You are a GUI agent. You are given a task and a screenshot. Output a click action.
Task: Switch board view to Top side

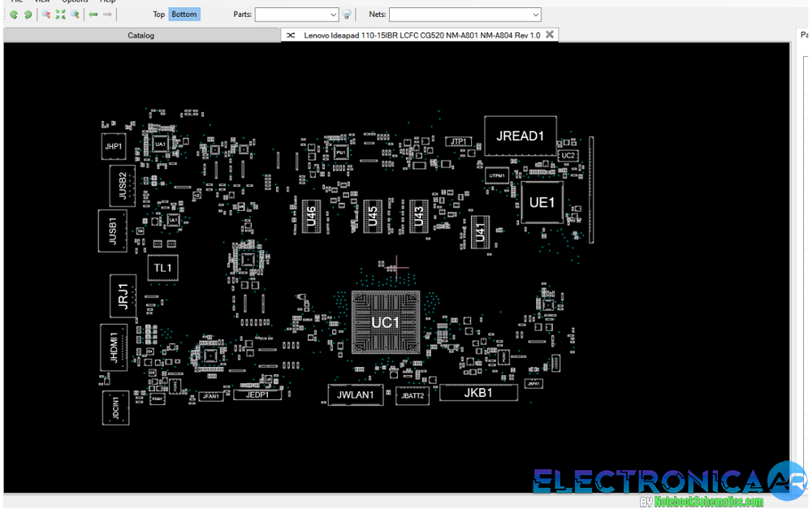coord(159,14)
